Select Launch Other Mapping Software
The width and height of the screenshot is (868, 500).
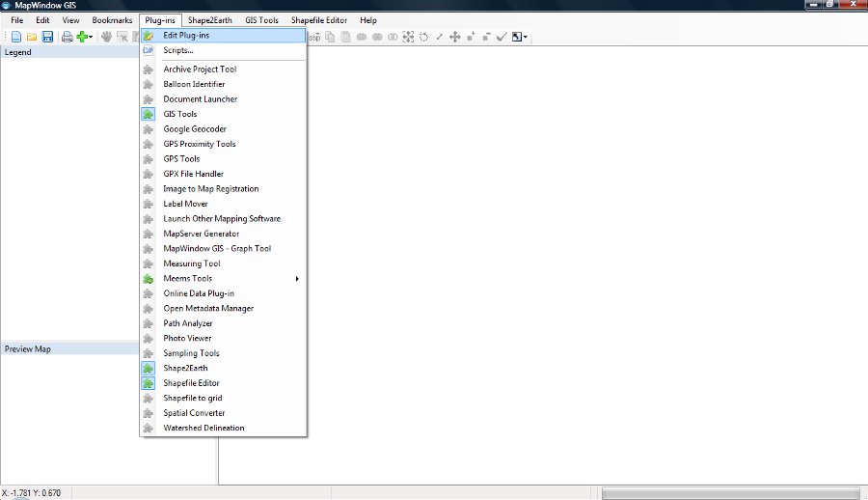click(x=223, y=219)
